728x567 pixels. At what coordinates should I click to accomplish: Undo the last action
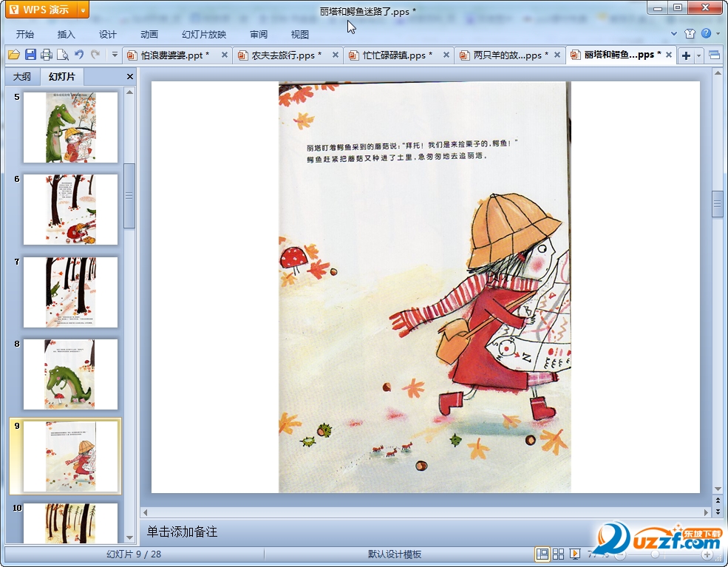(79, 55)
